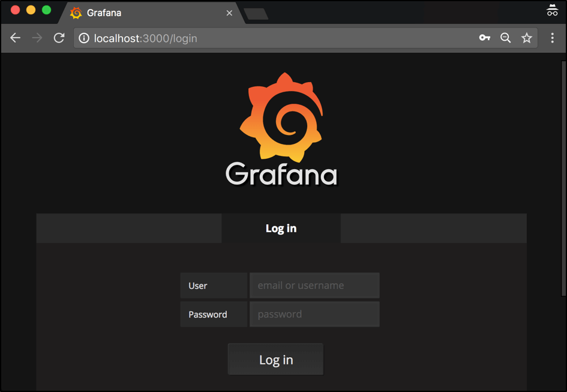
Task: Minimize window with the yellow button
Action: pyautogui.click(x=31, y=10)
